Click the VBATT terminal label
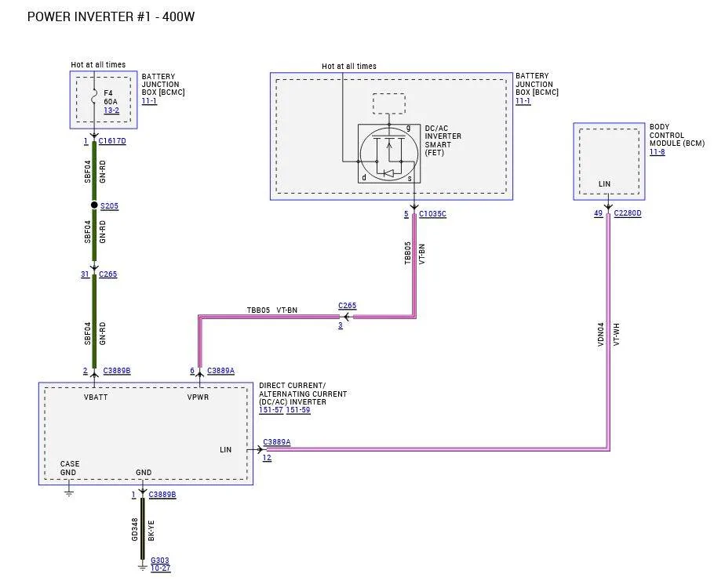The width and height of the screenshot is (725, 588). (x=96, y=397)
